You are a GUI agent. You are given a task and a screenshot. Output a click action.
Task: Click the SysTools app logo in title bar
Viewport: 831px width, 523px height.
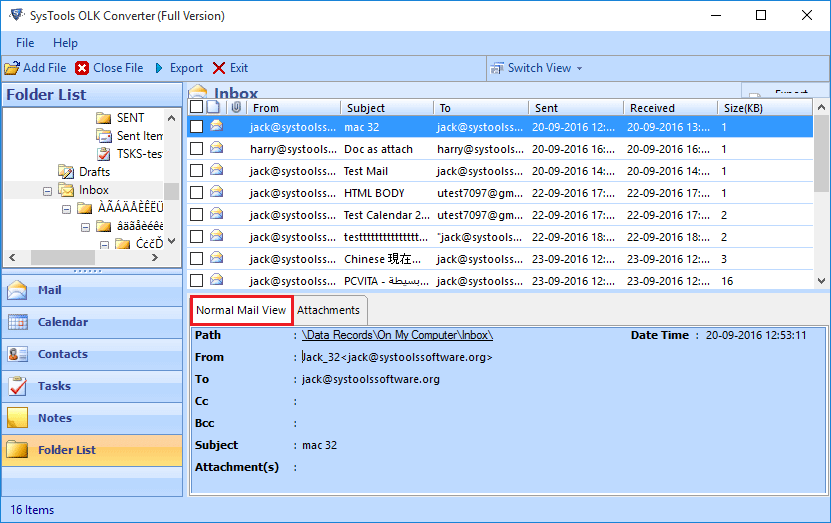coord(17,15)
